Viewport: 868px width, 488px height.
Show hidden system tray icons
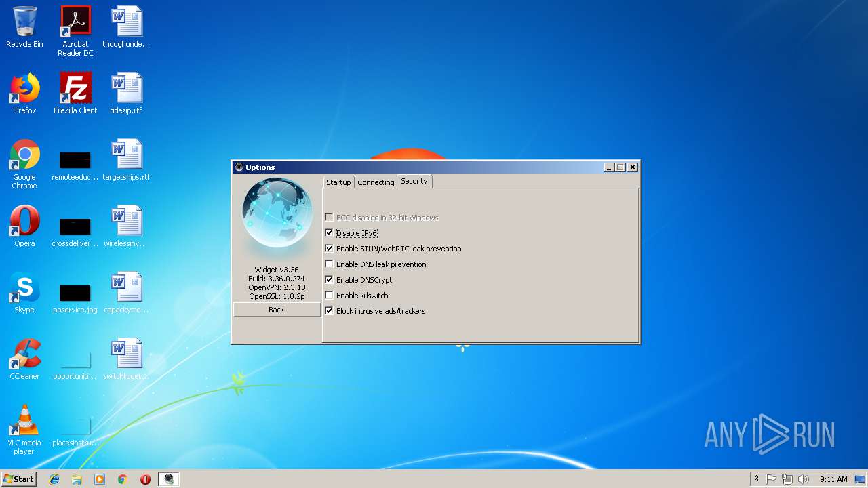(x=756, y=479)
